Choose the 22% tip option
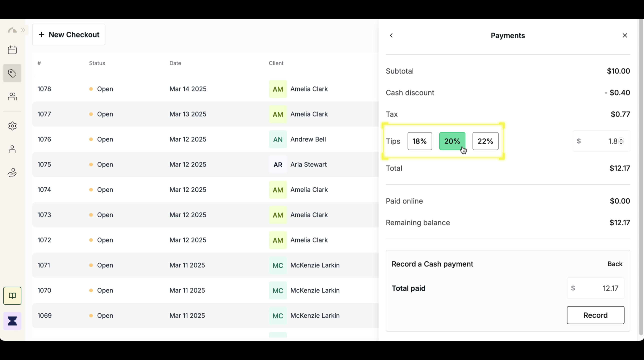This screenshot has width=644, height=360. 485,141
